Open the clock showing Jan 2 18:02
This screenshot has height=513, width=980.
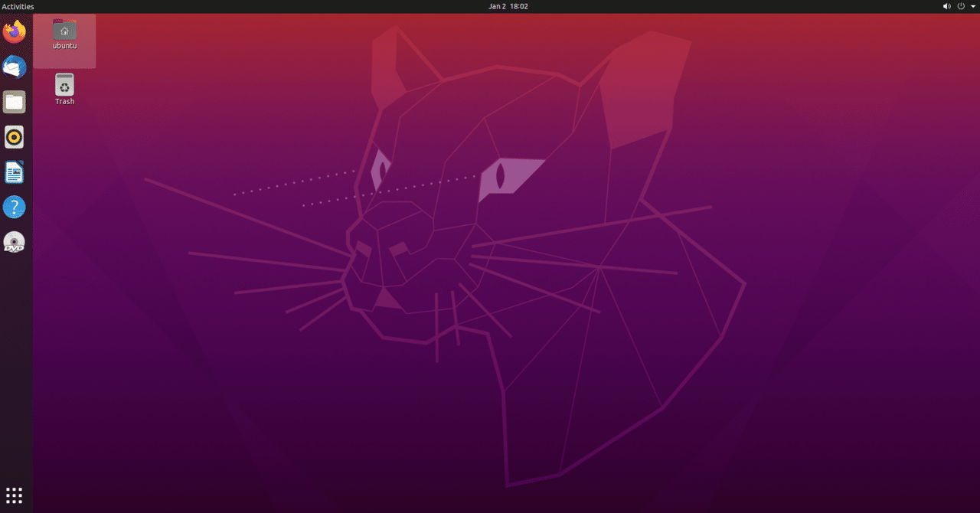pos(508,6)
